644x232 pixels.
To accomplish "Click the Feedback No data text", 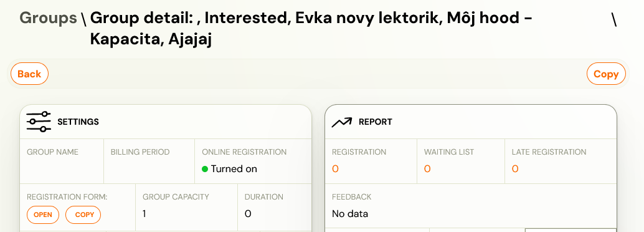I will [x=350, y=214].
